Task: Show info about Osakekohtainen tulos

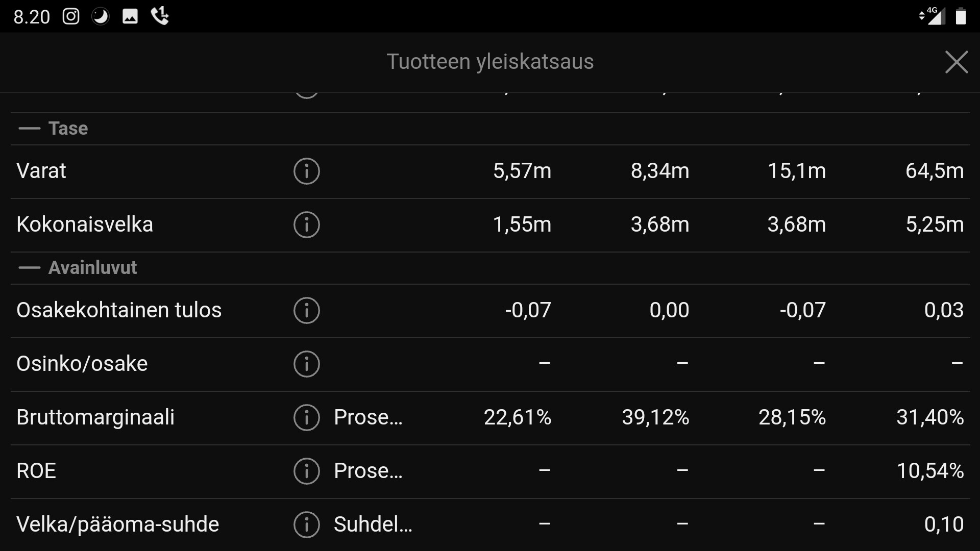Action: (306, 310)
